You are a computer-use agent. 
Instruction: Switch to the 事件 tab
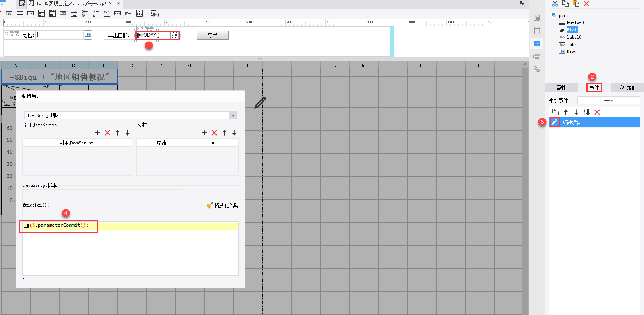point(594,88)
